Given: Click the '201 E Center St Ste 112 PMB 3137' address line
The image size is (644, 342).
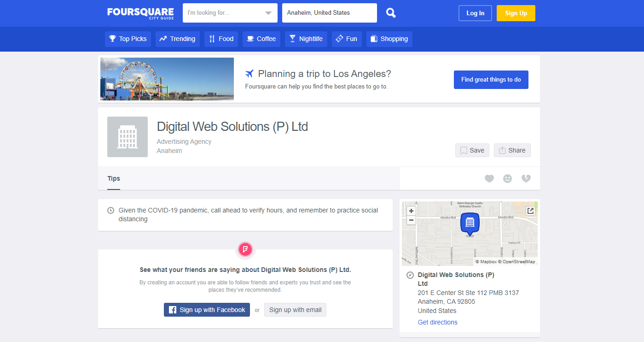Looking at the screenshot, I should pyautogui.click(x=469, y=293).
